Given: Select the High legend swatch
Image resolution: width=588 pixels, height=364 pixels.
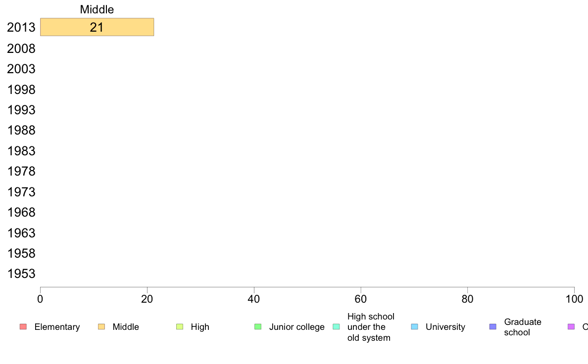Looking at the screenshot, I should coord(180,326).
